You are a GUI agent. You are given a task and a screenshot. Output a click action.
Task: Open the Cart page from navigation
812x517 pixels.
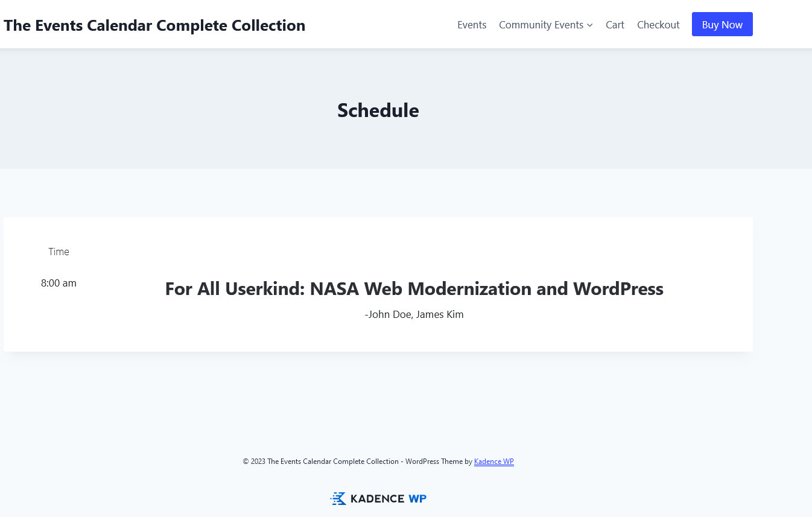(615, 25)
